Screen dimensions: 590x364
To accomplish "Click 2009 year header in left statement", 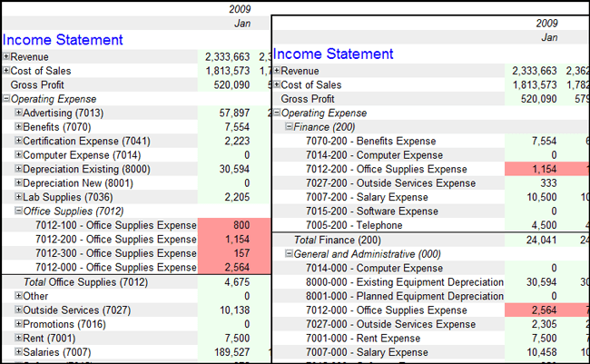I will click(x=240, y=9).
